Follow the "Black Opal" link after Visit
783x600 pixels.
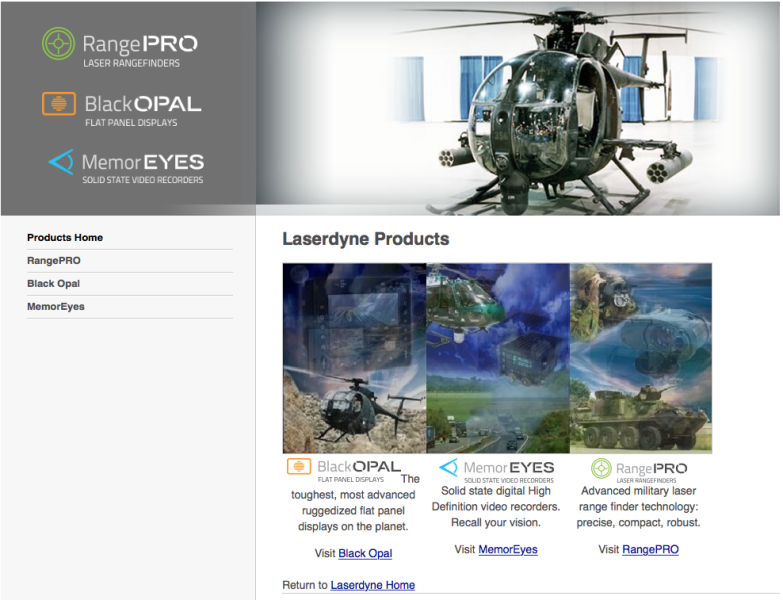(x=365, y=553)
